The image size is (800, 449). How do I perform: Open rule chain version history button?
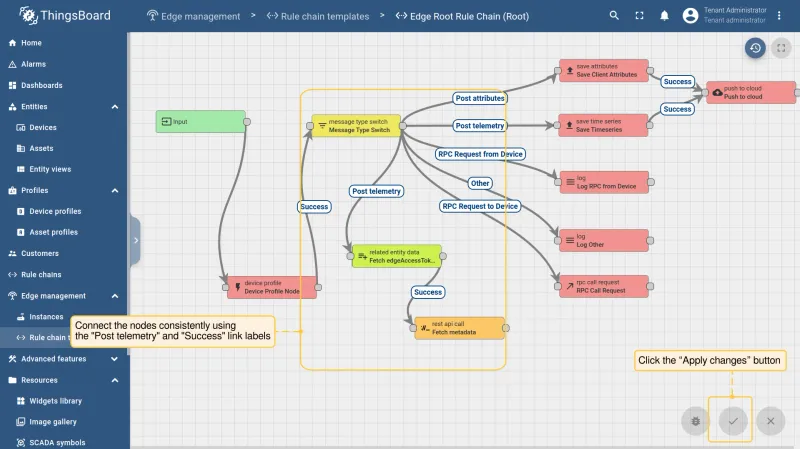[x=755, y=48]
